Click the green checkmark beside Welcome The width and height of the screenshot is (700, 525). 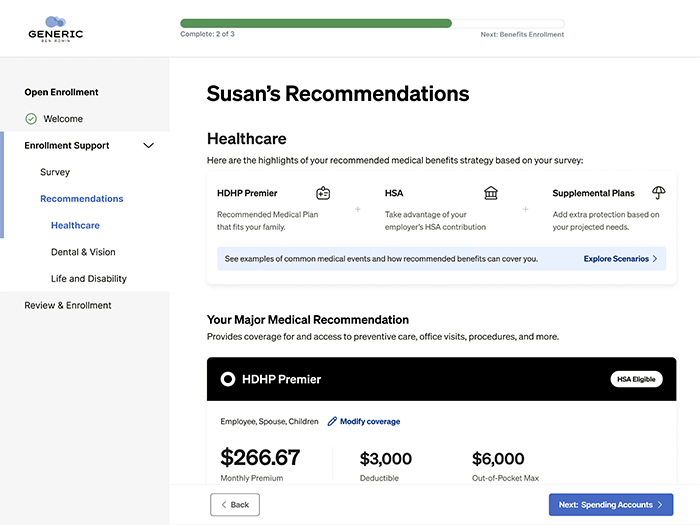pyautogui.click(x=31, y=119)
